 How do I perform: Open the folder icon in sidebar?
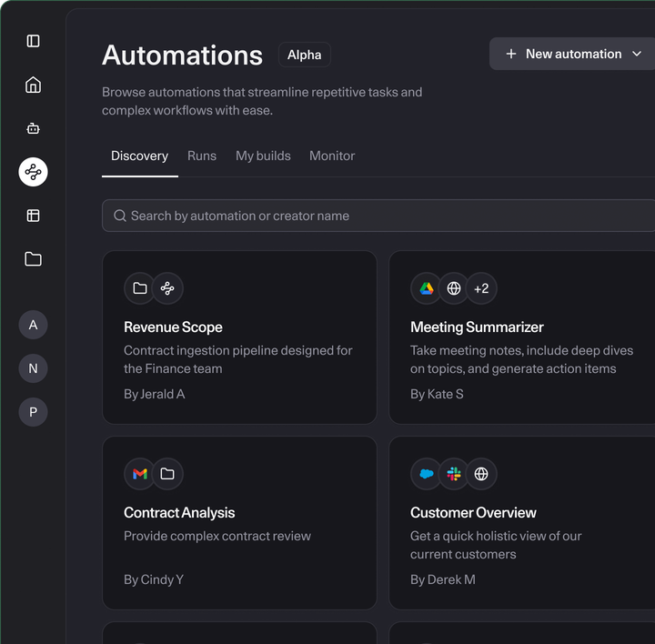34,259
